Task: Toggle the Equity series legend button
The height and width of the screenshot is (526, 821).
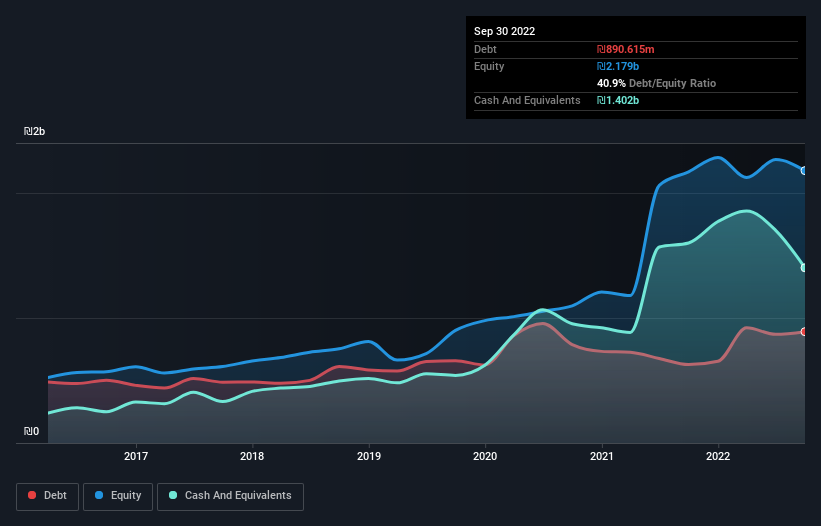Action: [118, 496]
